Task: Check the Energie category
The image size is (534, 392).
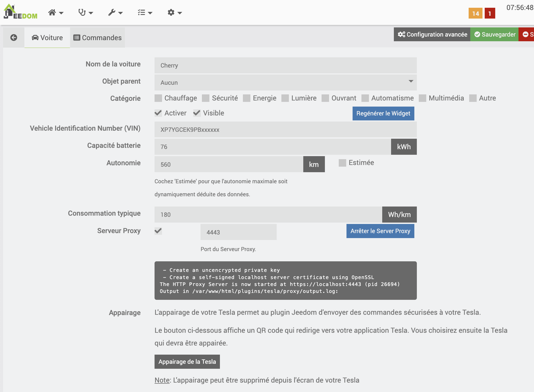Action: [247, 98]
